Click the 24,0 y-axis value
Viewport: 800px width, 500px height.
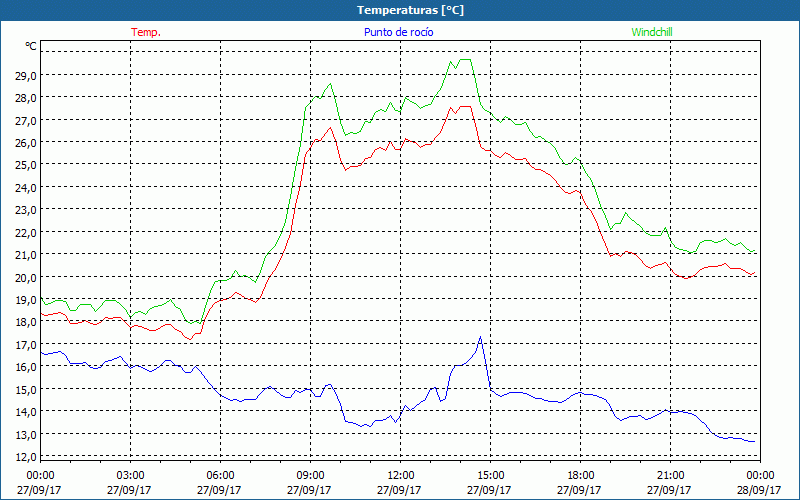[x=27, y=187]
